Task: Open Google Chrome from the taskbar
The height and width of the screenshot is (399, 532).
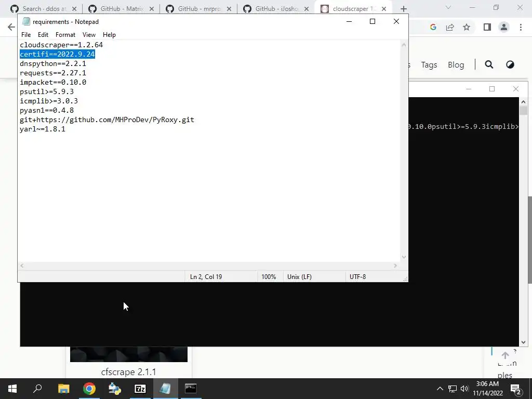Action: (89, 389)
